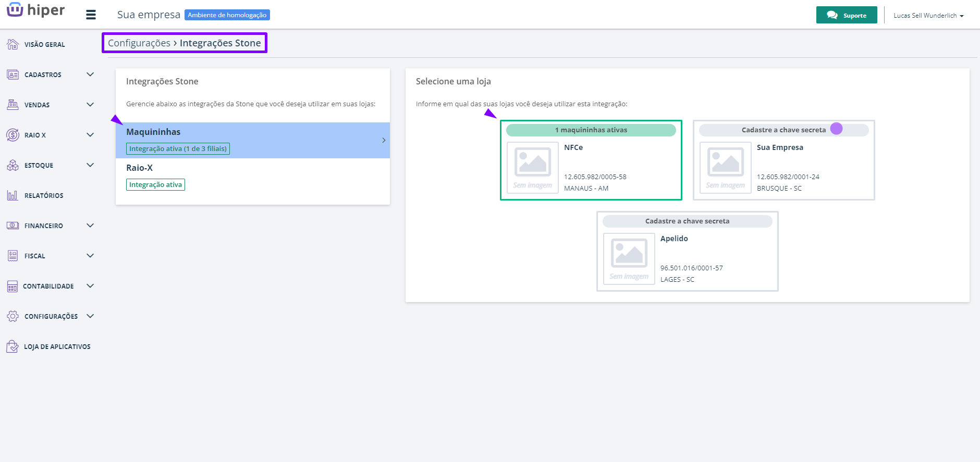
Task: Open the Relatórios sidebar item
Action: pos(44,195)
